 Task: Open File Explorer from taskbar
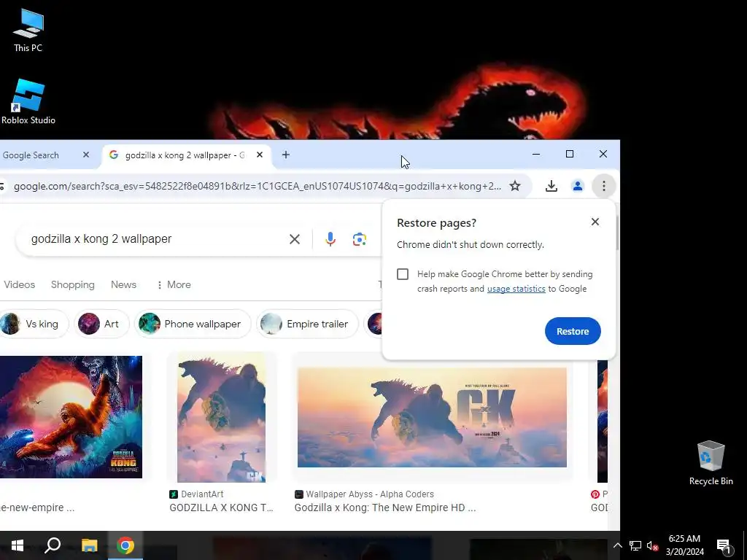point(89,545)
